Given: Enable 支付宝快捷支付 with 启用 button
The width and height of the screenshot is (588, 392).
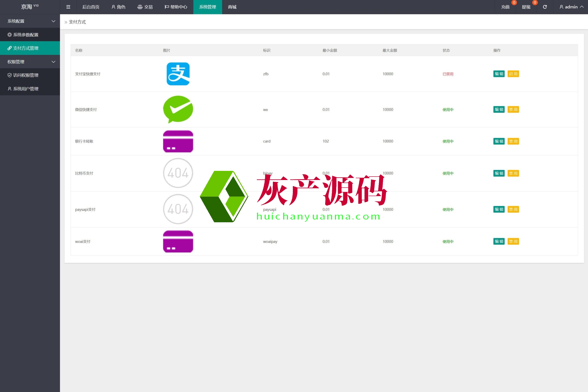Looking at the screenshot, I should pos(513,74).
